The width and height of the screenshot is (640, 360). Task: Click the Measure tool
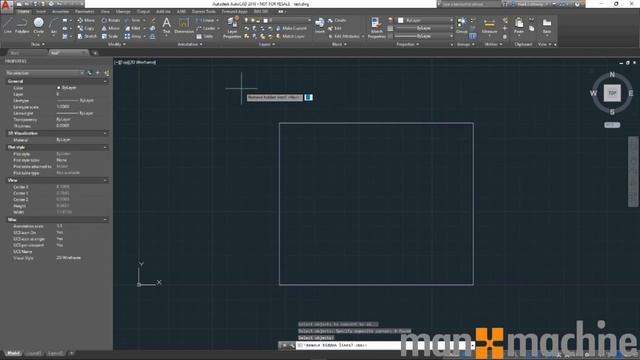click(x=489, y=25)
